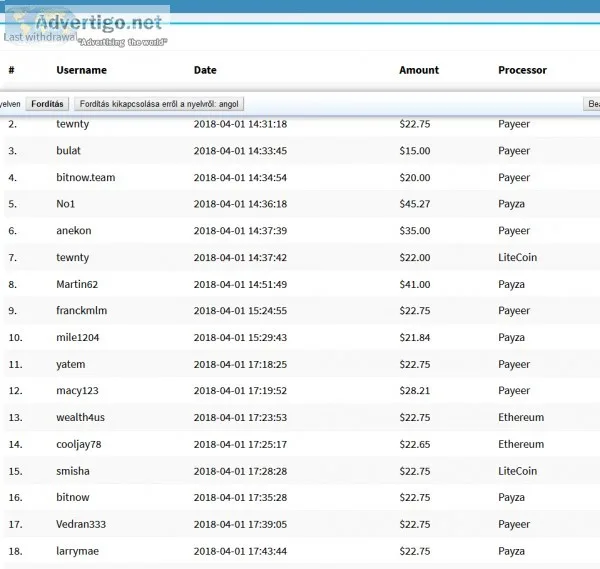Image resolution: width=600 pixels, height=569 pixels.
Task: Click date 2018-04-01 14:36:18
Action: click(x=240, y=204)
